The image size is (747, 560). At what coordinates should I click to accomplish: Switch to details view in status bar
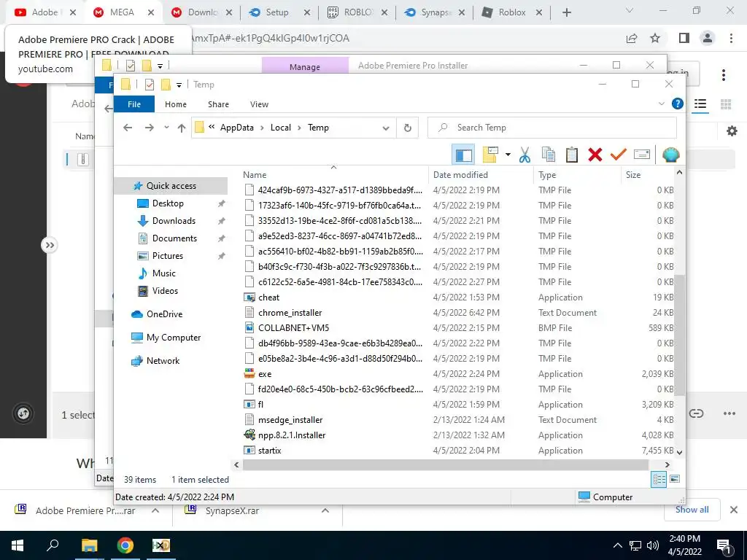pyautogui.click(x=659, y=480)
